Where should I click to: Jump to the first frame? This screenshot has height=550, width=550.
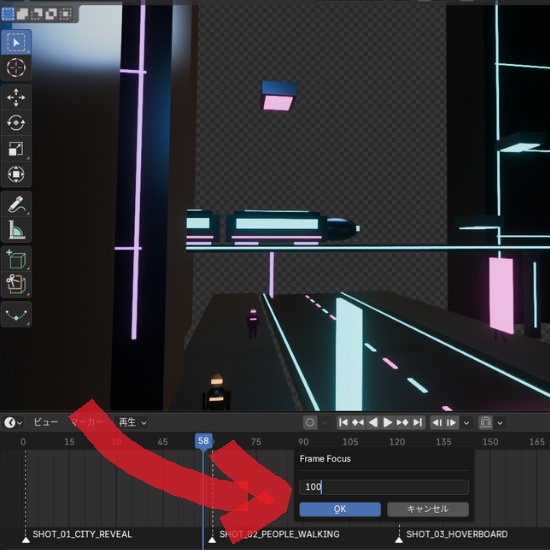[343, 423]
